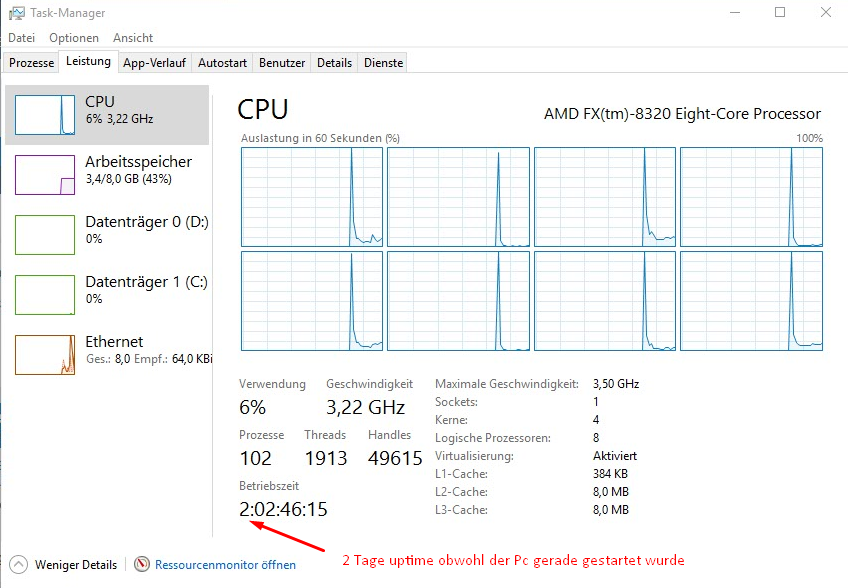This screenshot has height=588, width=848.
Task: Click the first CPU core usage graph
Action: tap(312, 196)
